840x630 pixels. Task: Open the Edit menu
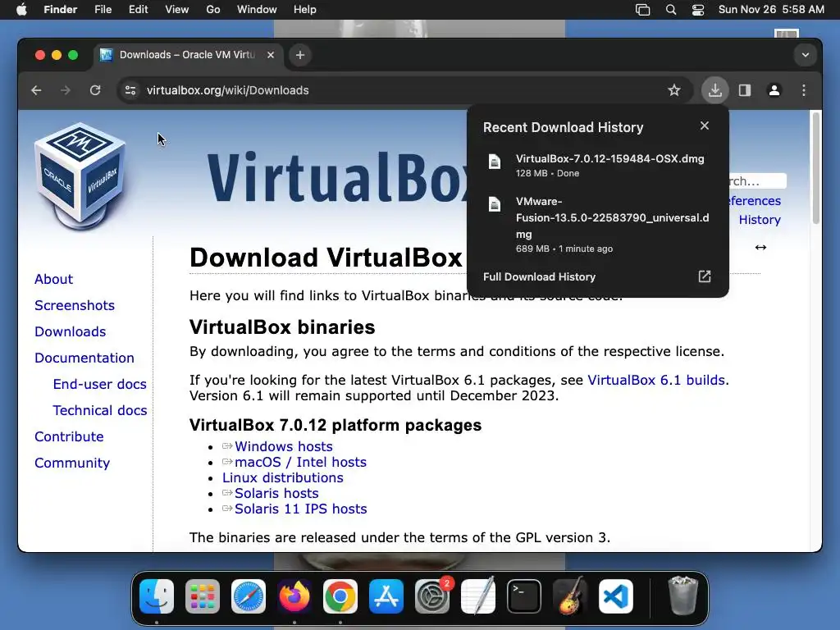click(x=138, y=10)
